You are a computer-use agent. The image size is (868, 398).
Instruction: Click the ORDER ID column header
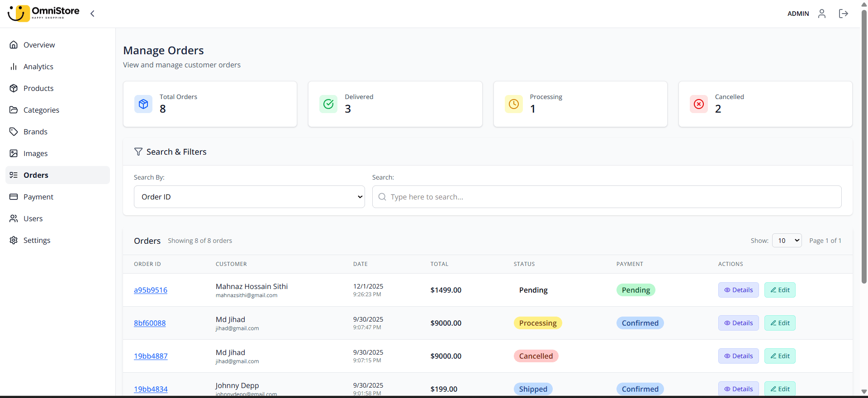147,264
